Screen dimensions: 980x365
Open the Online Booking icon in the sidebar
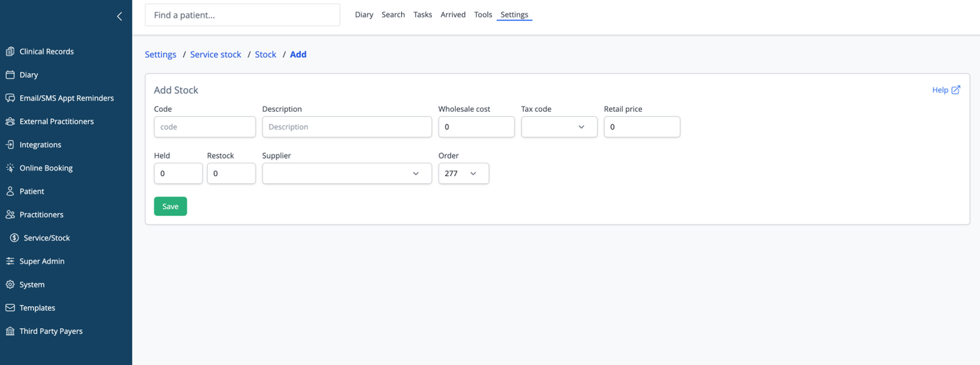pos(10,168)
